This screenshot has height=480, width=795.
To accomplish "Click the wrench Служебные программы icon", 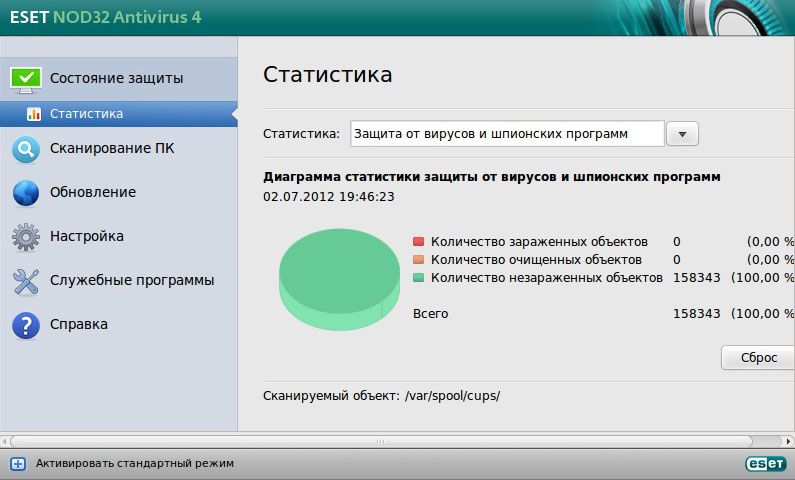I will click(x=25, y=281).
